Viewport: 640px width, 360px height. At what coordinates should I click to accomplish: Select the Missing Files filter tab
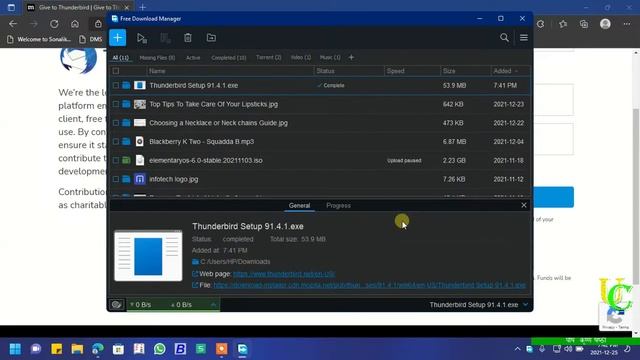pos(157,58)
